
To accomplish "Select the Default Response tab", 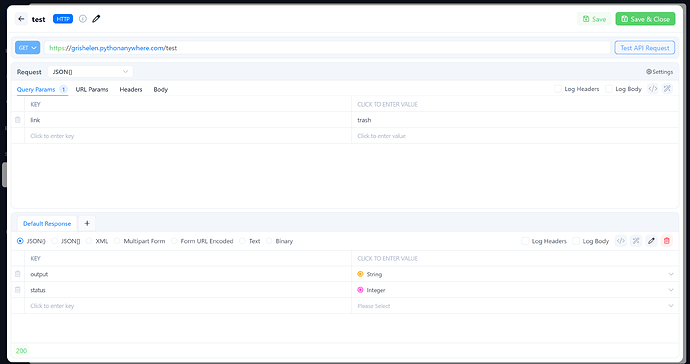I will point(47,223).
